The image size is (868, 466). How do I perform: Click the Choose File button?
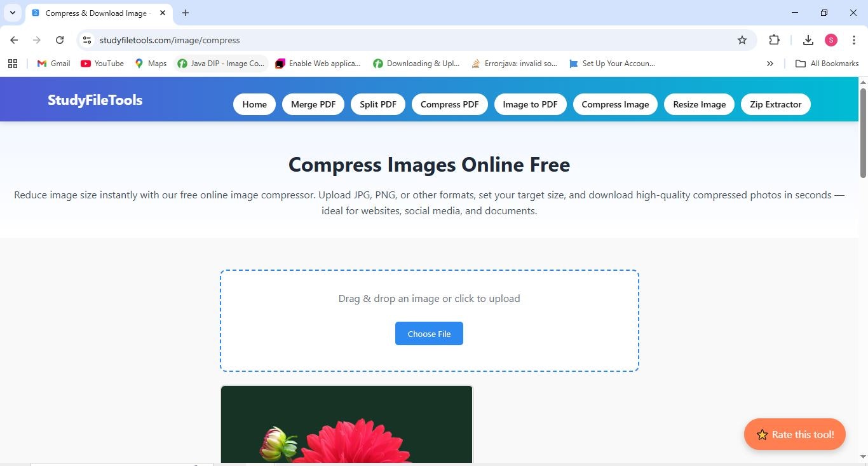click(429, 333)
